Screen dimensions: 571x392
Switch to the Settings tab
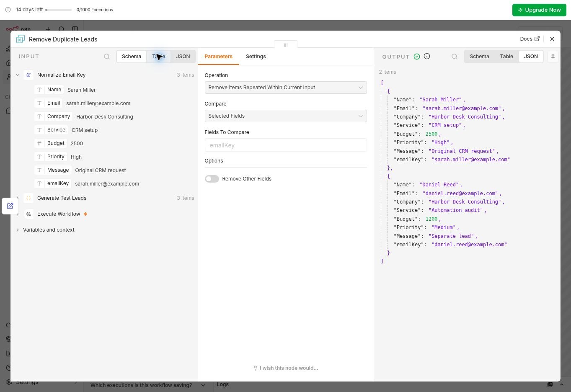coord(256,57)
